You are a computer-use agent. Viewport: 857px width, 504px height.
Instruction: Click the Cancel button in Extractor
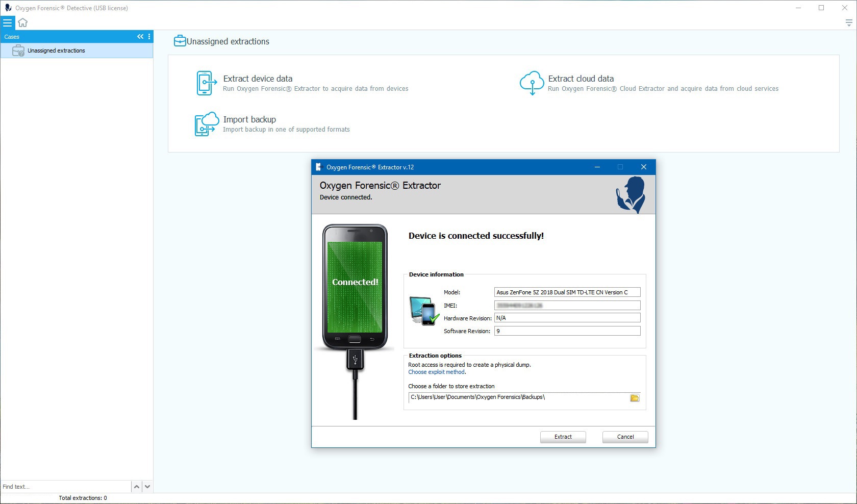(x=625, y=437)
